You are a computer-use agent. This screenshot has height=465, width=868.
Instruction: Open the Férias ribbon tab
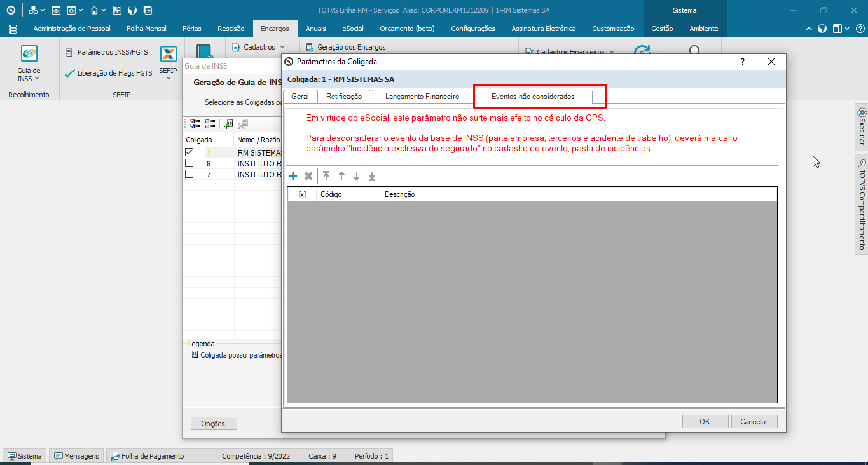[192, 29]
